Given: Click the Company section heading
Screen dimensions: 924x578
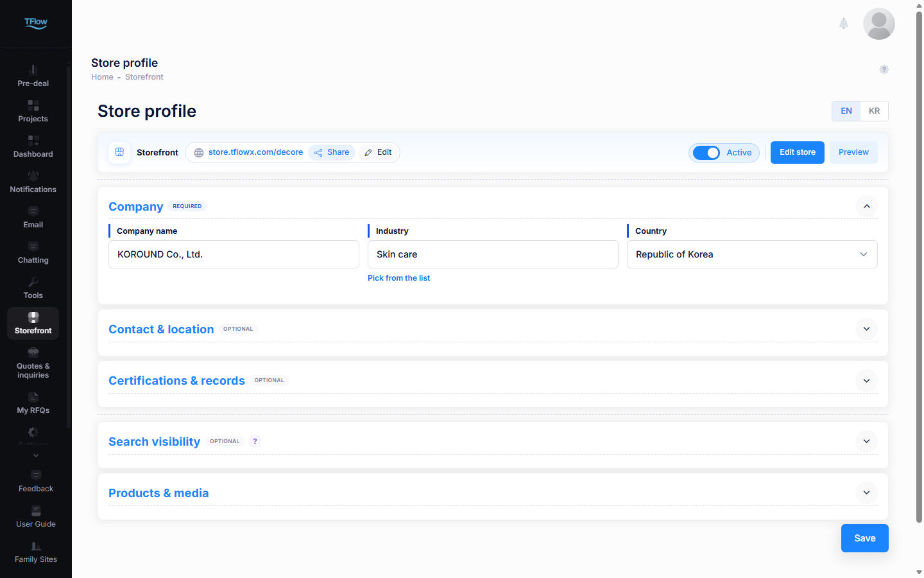Looking at the screenshot, I should coord(136,207).
